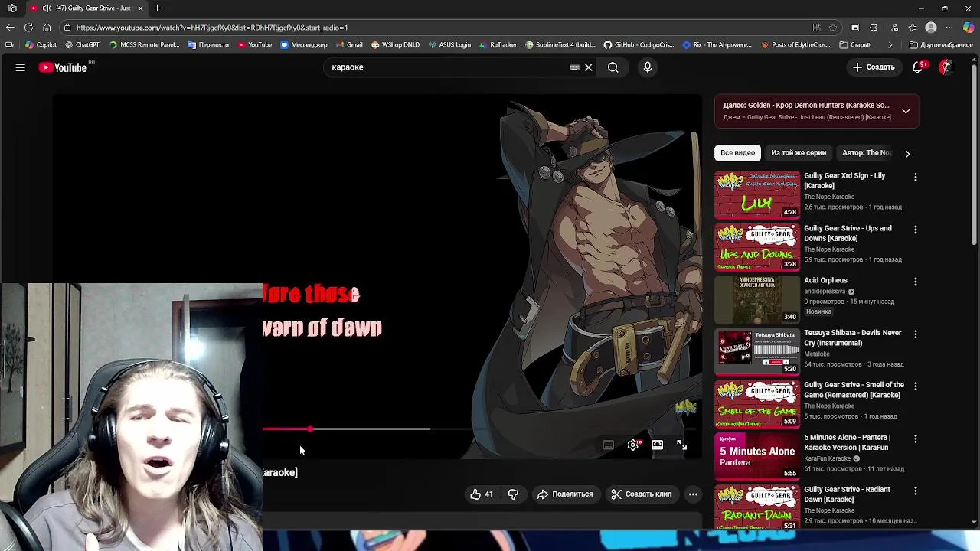980x551 pixels.
Task: Show more filter chips with right arrow
Action: click(907, 153)
